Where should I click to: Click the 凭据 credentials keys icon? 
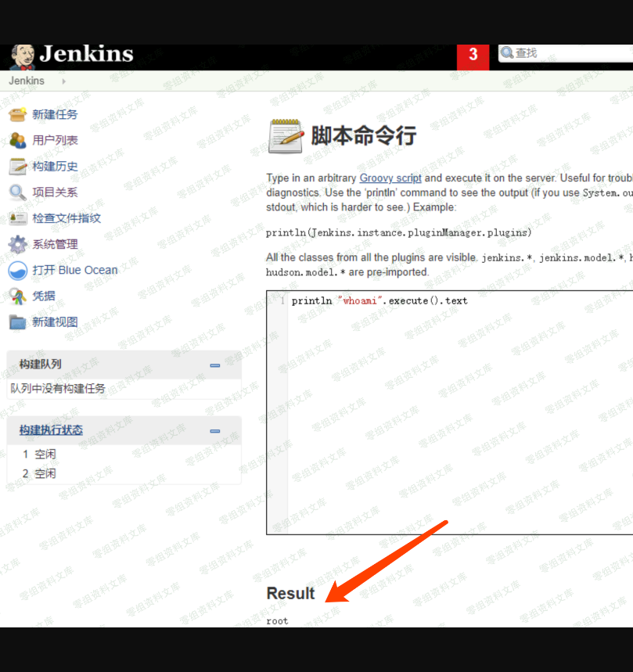[x=17, y=296]
